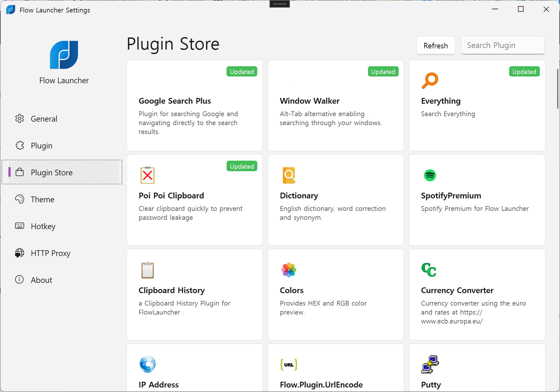Open the Window Walker plugin card
Image resolution: width=560 pixels, height=392 pixels.
pos(336,105)
